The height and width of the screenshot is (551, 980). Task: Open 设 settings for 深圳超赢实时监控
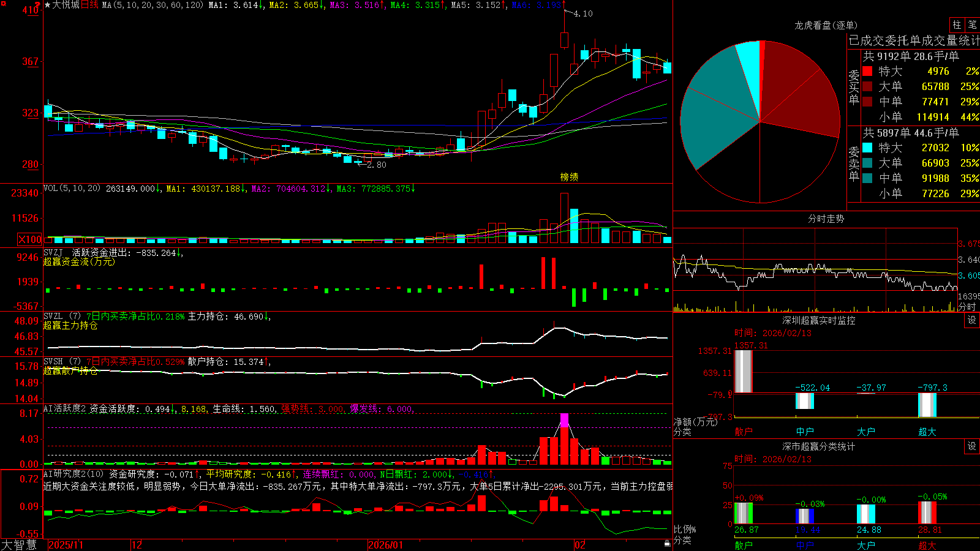pyautogui.click(x=972, y=320)
